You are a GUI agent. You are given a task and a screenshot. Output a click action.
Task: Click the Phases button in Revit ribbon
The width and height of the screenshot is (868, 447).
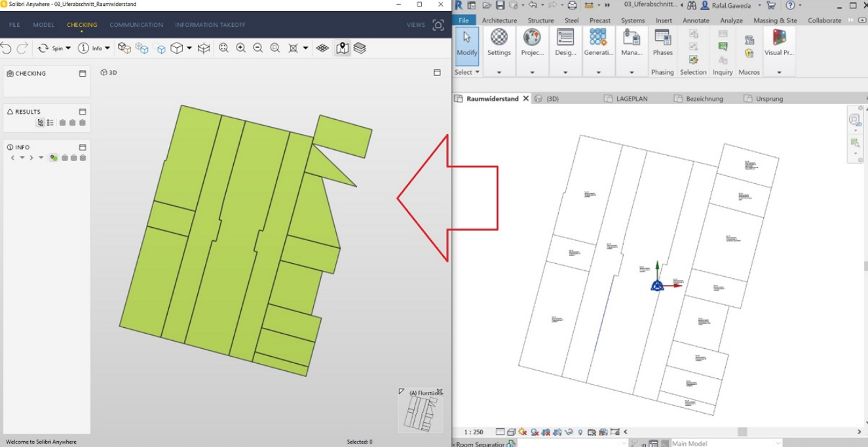pos(662,43)
